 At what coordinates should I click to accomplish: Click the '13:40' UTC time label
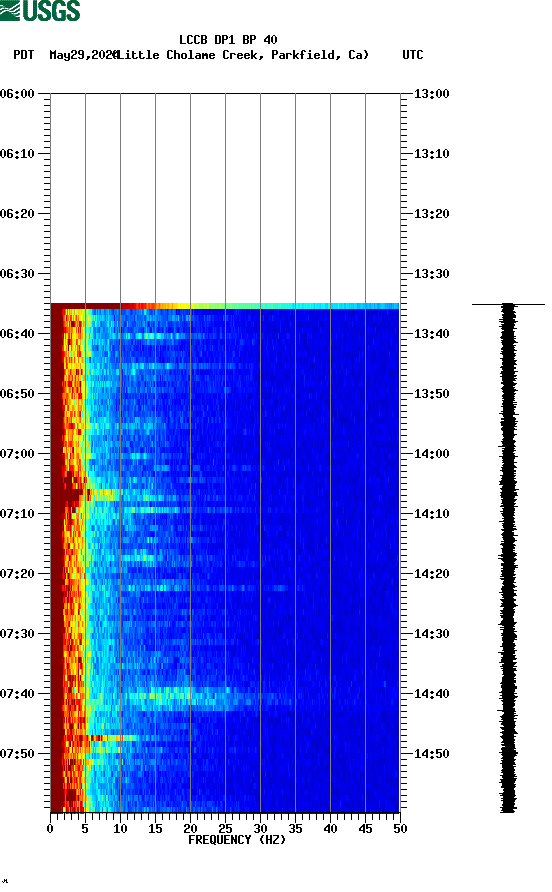click(431, 334)
